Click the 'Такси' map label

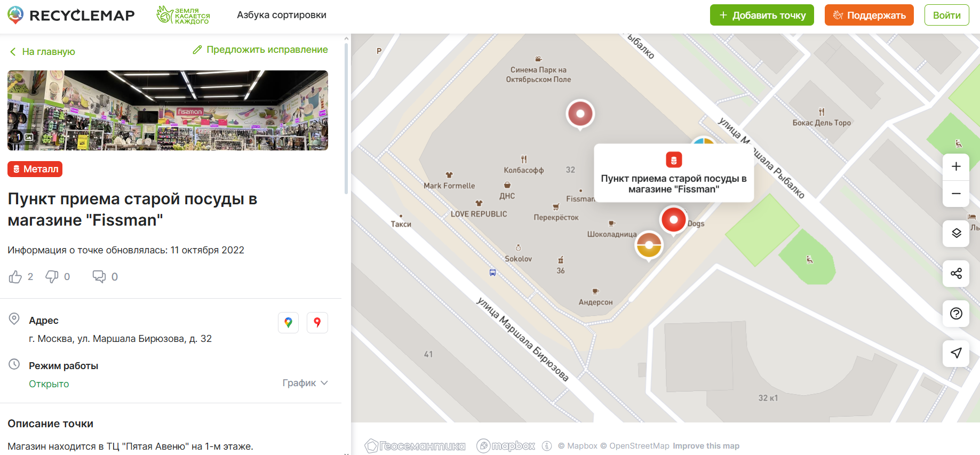click(401, 224)
